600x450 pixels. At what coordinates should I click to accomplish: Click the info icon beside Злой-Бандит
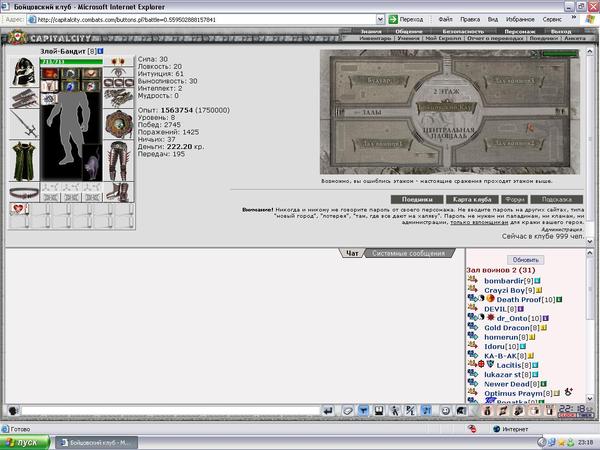[100, 51]
